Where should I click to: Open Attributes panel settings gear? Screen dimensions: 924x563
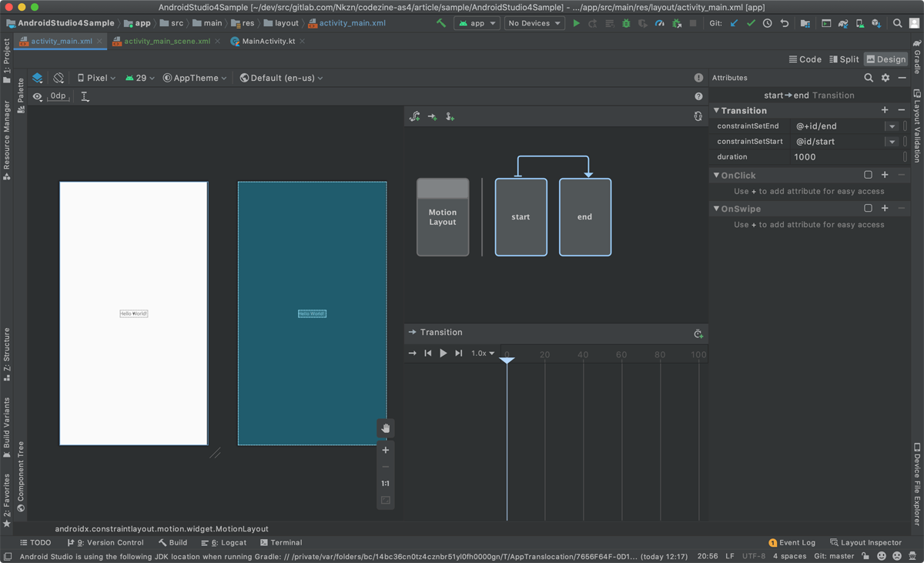885,78
